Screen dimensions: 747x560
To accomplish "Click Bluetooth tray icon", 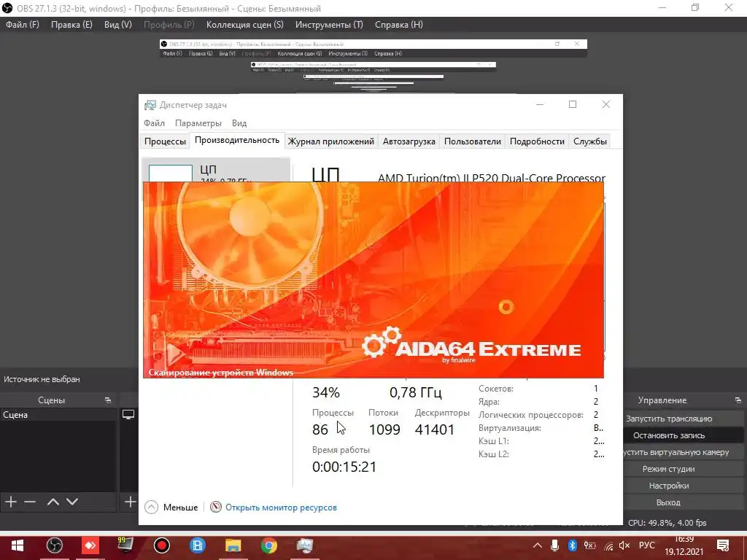I will coord(572,545).
